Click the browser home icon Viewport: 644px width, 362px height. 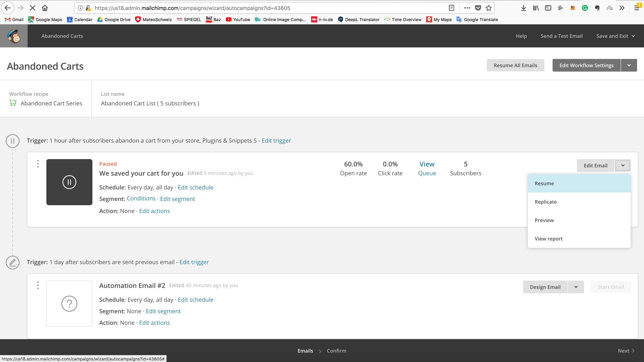point(45,8)
